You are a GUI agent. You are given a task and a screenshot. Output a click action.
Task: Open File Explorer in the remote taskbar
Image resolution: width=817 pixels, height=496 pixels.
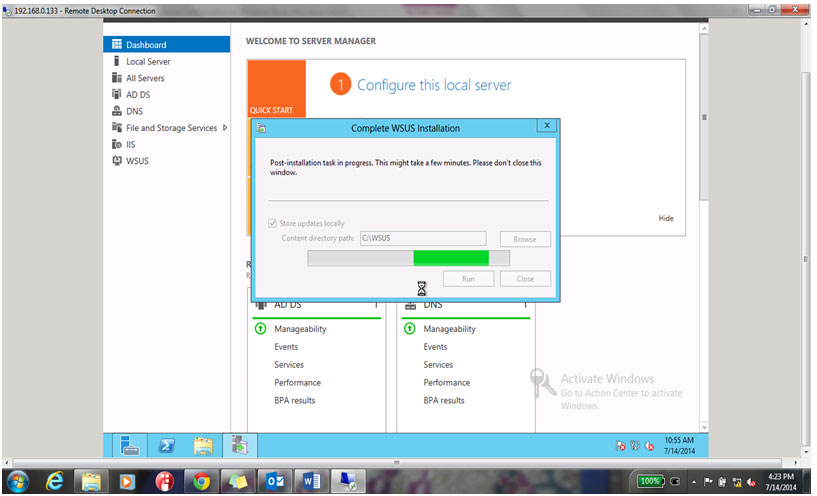pos(203,445)
